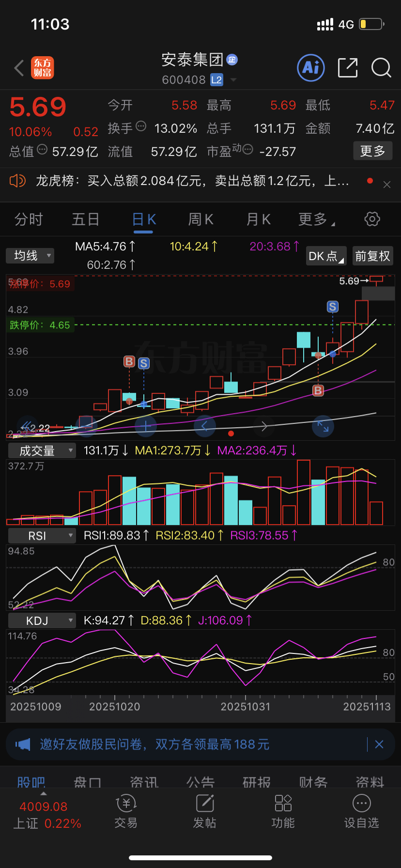The height and width of the screenshot is (868, 401).
Task: Move chart cursor right one candle
Action: coord(264,426)
